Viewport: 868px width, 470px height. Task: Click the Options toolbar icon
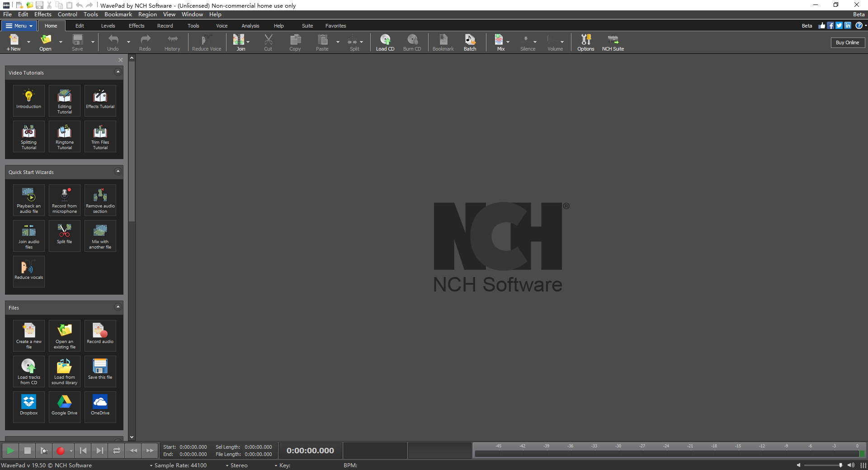585,42
